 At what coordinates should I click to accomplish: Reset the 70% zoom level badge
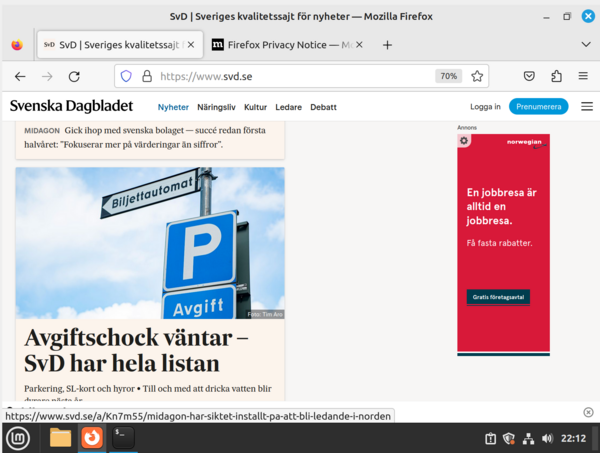point(448,76)
